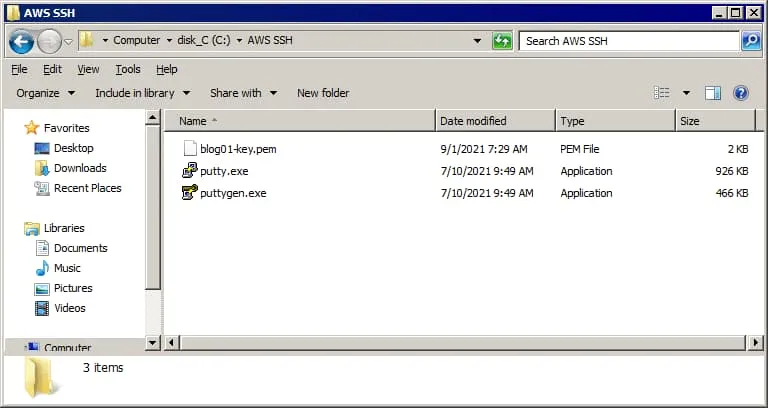The image size is (768, 408).
Task: Open the Share with dropdown
Action: click(x=242, y=93)
